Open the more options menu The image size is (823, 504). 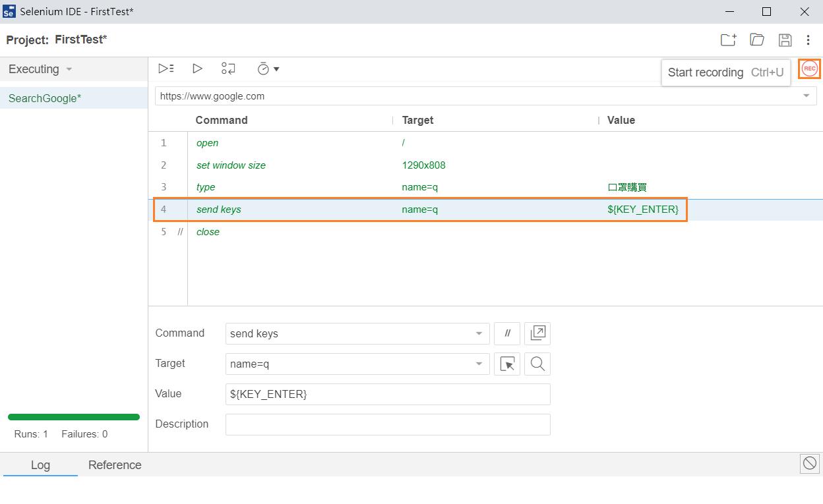[x=808, y=40]
